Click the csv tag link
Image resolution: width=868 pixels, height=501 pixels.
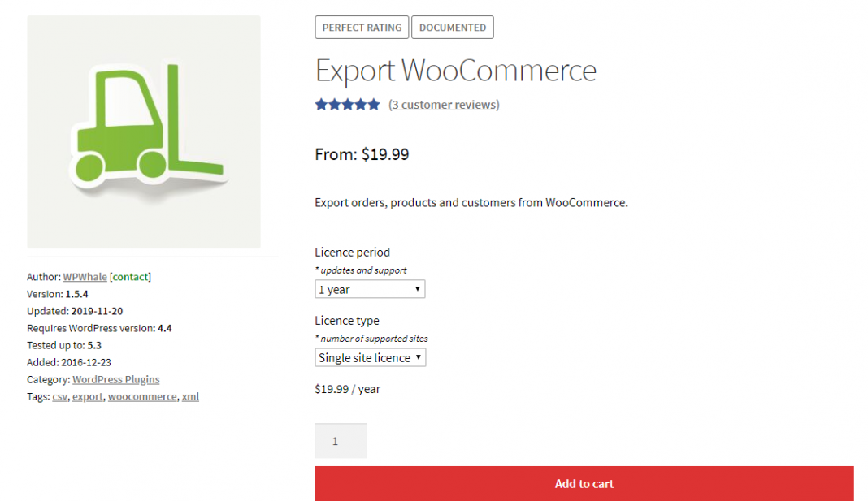[59, 396]
